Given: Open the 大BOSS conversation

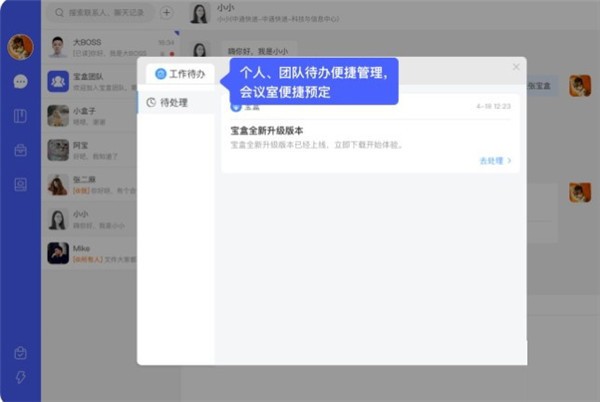Looking at the screenshot, I should [111, 47].
